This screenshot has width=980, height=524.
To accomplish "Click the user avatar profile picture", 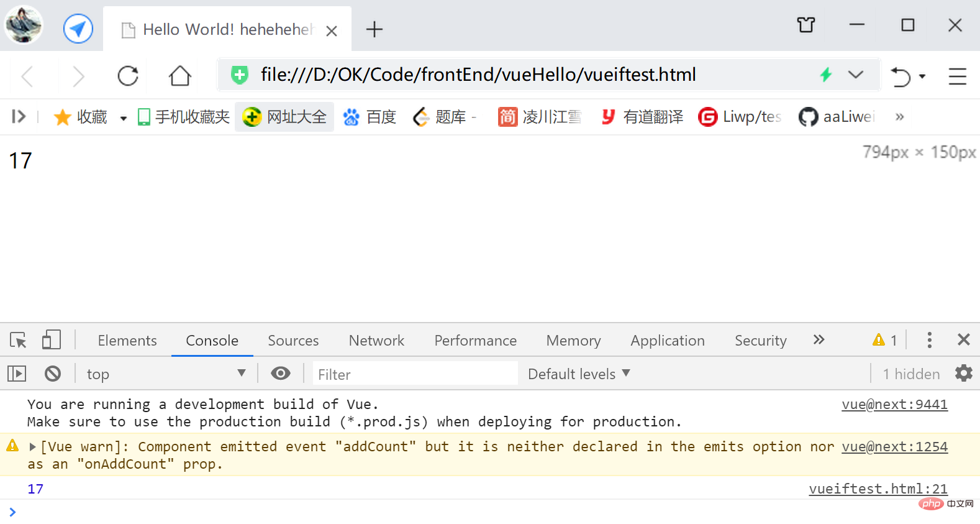I will (24, 25).
